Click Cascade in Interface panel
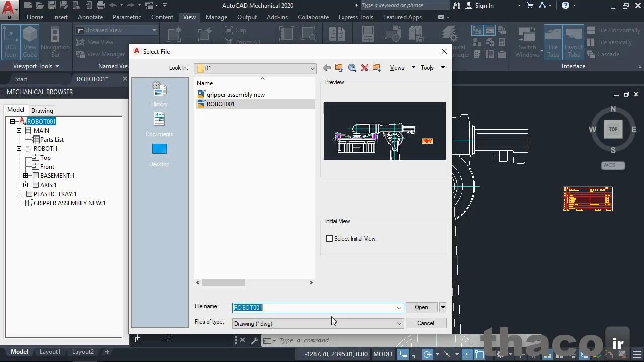 603,54
